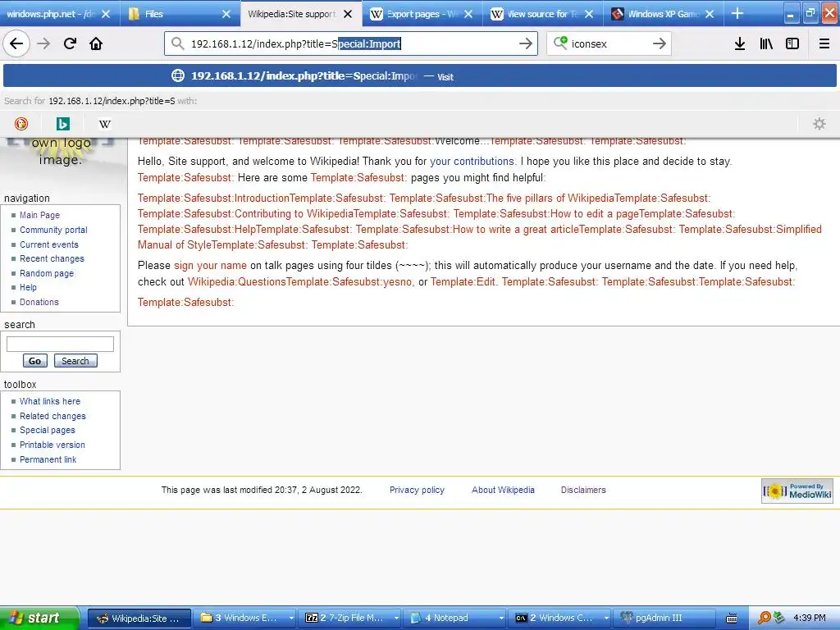The image size is (840, 630).
Task: Click the search engine icon beside iconsex
Action: tap(560, 43)
